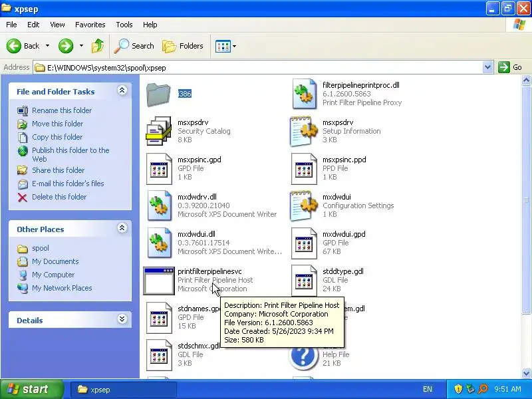Select the Help File question mark icon
This screenshot has width=532, height=399.
(x=303, y=357)
